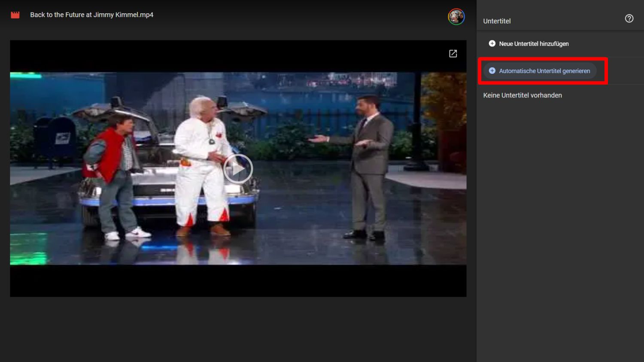Screen dimensions: 644x362
Task: Click plus icon beside Automatische Untertitel generieren
Action: pos(492,71)
